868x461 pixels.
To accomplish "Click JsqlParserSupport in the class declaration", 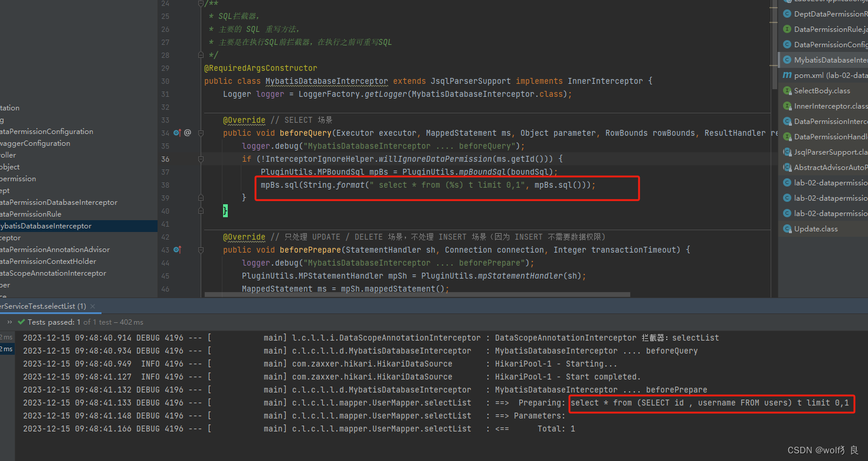I will (471, 81).
